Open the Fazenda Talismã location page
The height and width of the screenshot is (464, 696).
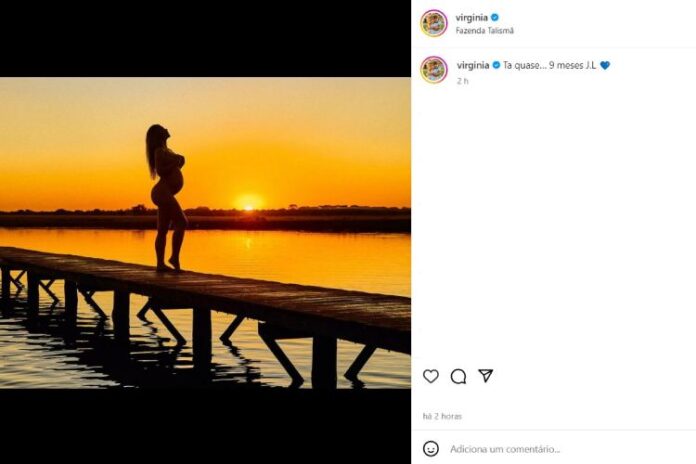point(484,31)
